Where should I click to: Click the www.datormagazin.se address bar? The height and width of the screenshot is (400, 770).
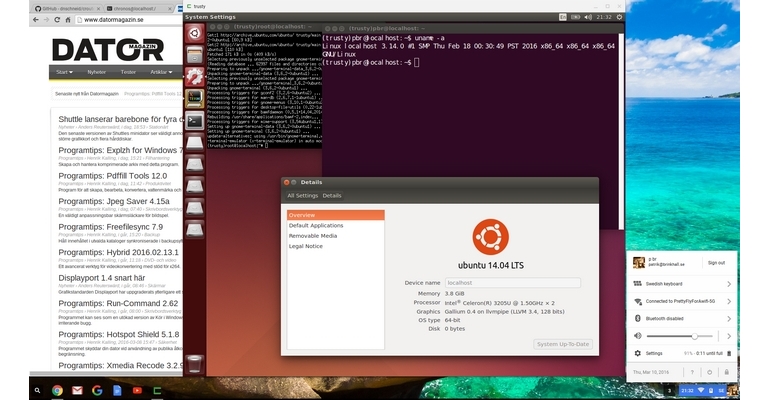point(128,20)
